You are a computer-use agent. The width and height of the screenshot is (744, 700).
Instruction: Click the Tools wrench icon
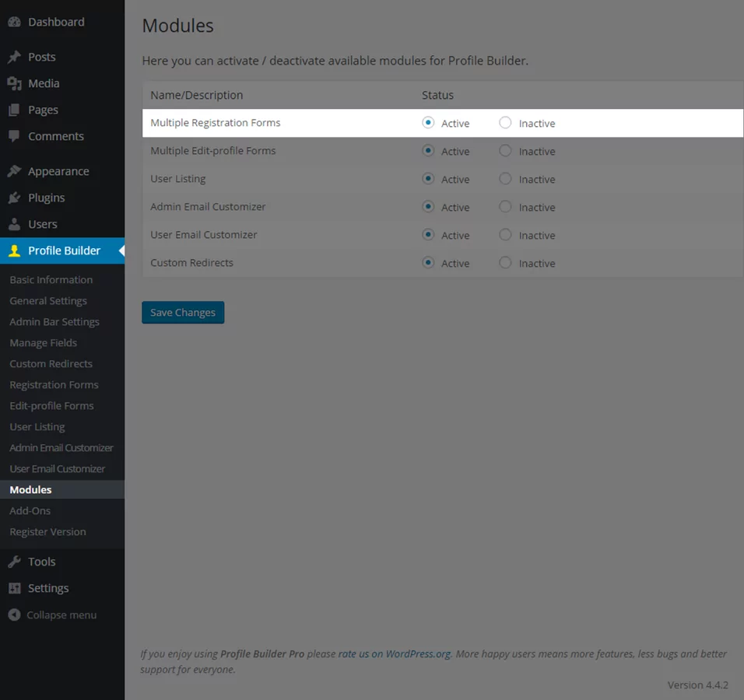(x=14, y=562)
